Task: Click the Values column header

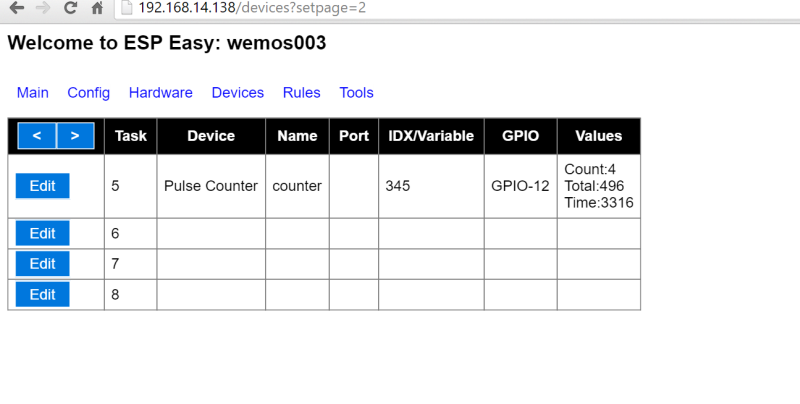Action: (599, 136)
